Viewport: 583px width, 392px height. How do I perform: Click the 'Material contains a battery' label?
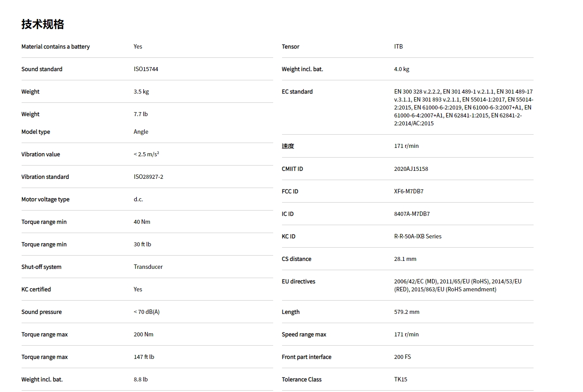pos(56,47)
